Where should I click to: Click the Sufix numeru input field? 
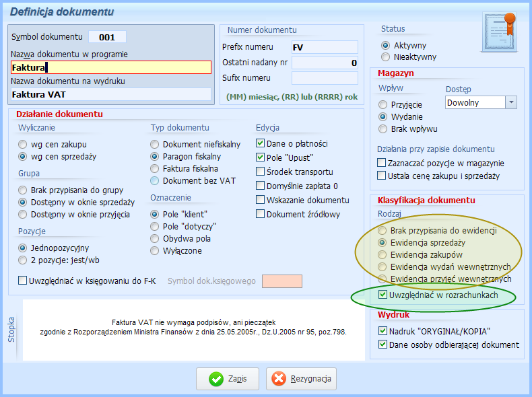click(325, 78)
